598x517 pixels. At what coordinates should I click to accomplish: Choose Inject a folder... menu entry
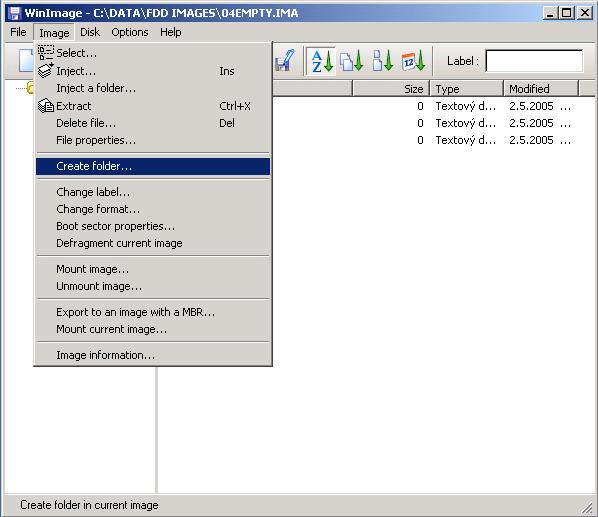pyautogui.click(x=153, y=88)
